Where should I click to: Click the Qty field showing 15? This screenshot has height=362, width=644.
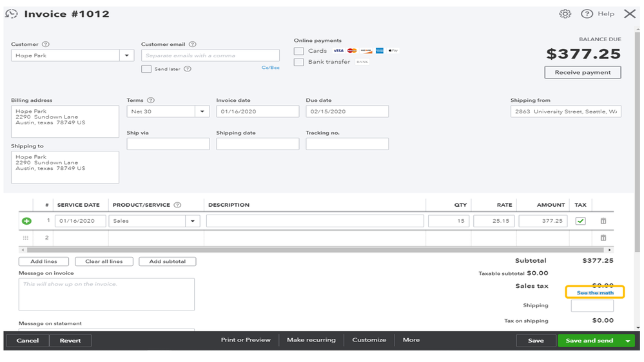pyautogui.click(x=449, y=221)
